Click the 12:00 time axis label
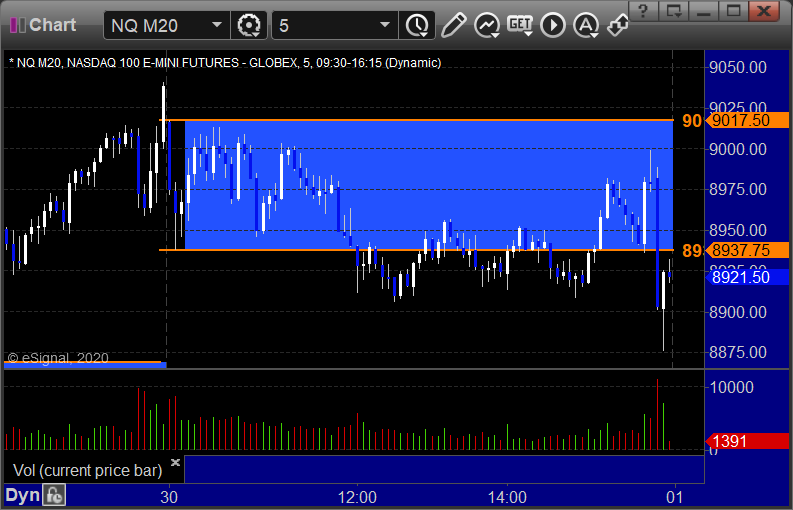The image size is (793, 510). tap(357, 497)
